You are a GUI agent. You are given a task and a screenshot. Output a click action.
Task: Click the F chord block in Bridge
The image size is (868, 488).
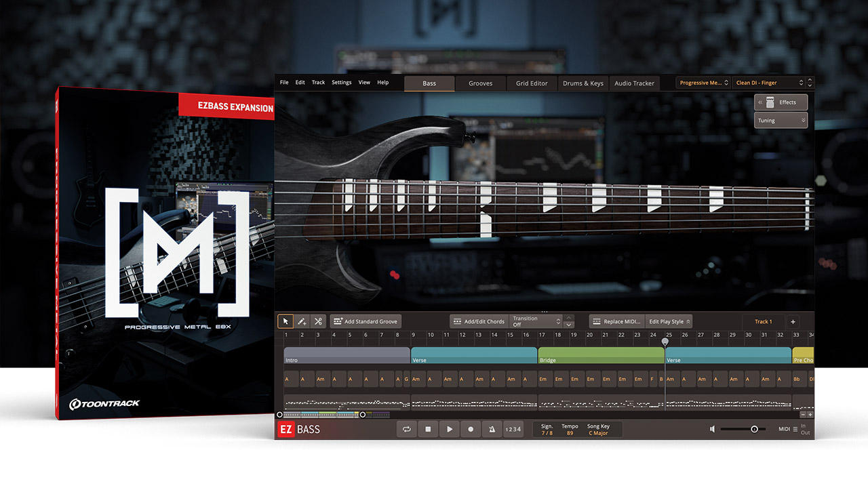(652, 379)
